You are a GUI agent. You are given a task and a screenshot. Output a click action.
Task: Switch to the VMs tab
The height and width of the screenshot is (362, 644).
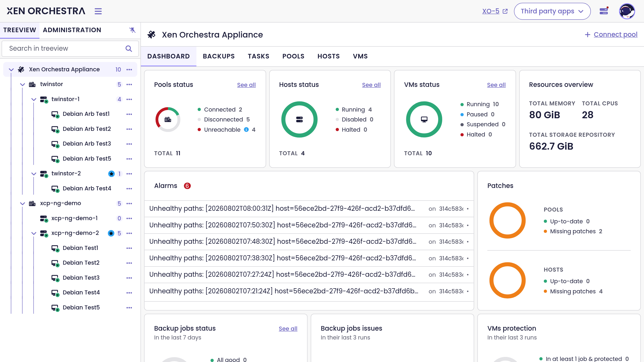pyautogui.click(x=360, y=56)
